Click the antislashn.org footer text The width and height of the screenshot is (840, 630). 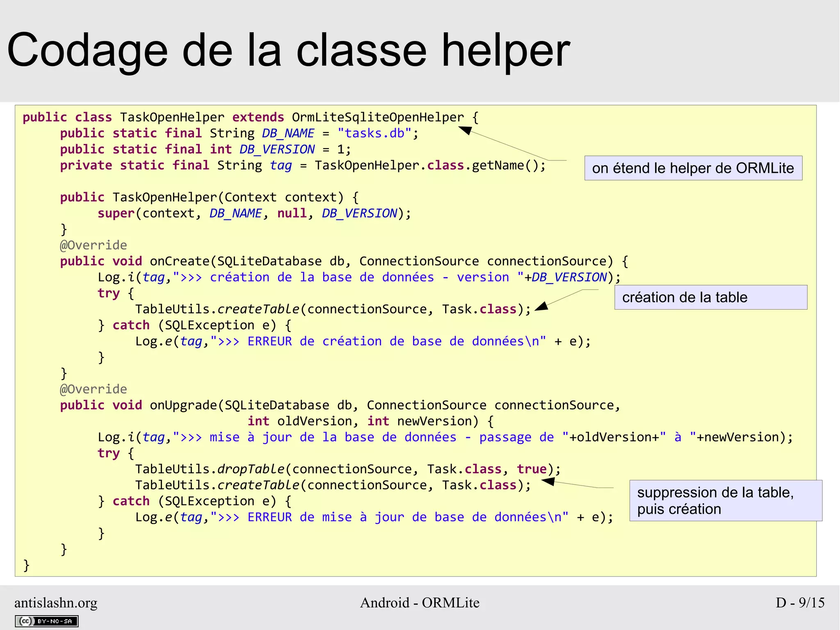[56, 603]
